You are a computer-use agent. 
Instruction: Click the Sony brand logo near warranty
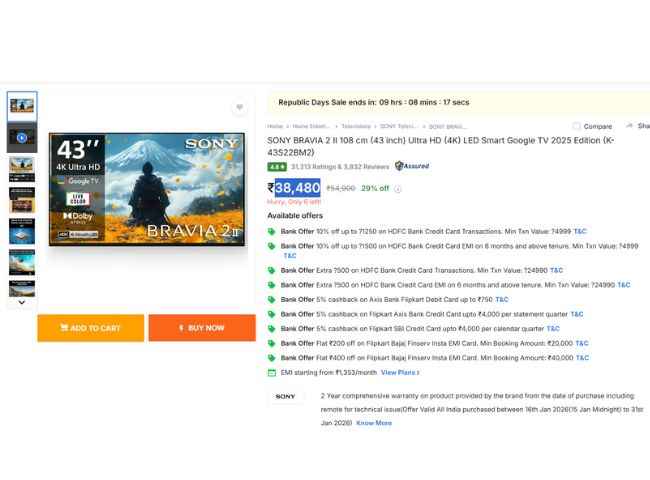285,397
